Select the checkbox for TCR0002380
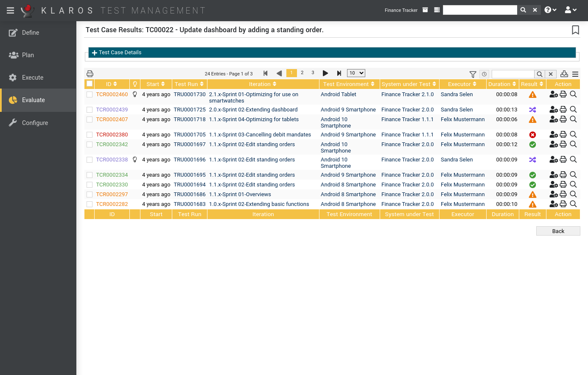Viewport: 588px width, 375px height. tap(90, 135)
